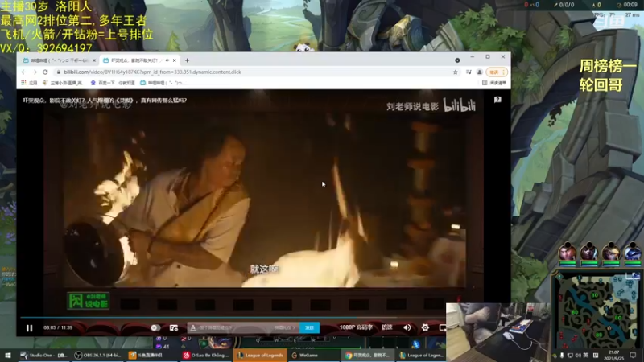Pause the Bilibili video playback
Image resolution: width=644 pixels, height=362 pixels.
coord(29,328)
